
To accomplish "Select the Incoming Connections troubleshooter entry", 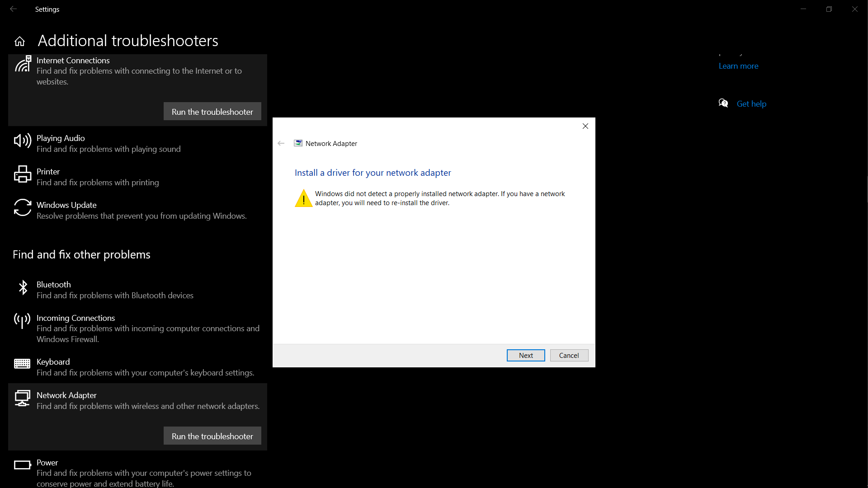I will [137, 328].
